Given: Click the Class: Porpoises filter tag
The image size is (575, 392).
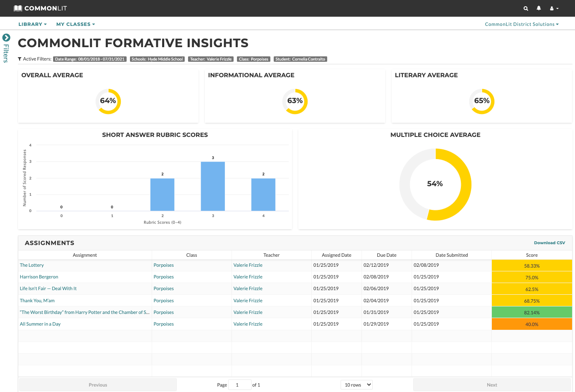Looking at the screenshot, I should (x=254, y=59).
